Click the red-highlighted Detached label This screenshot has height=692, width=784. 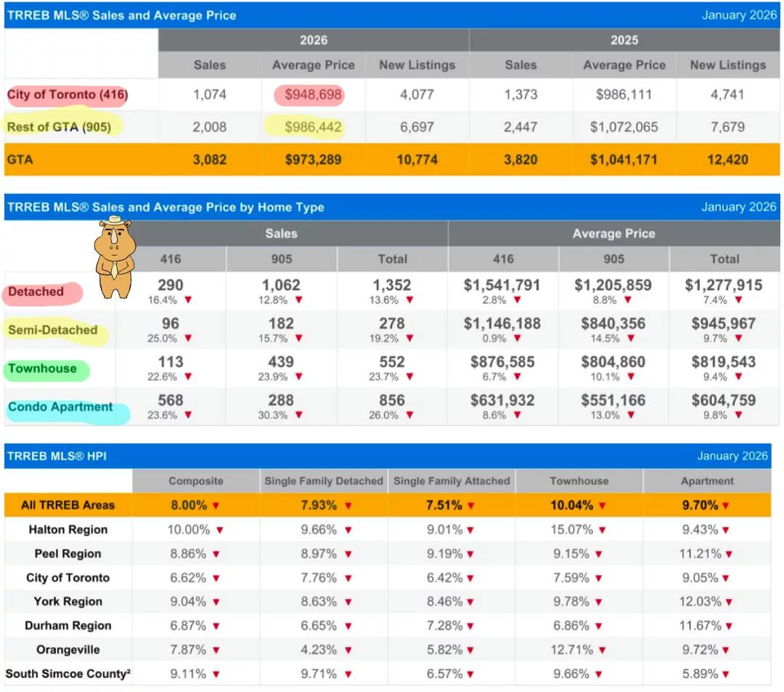coord(36,292)
